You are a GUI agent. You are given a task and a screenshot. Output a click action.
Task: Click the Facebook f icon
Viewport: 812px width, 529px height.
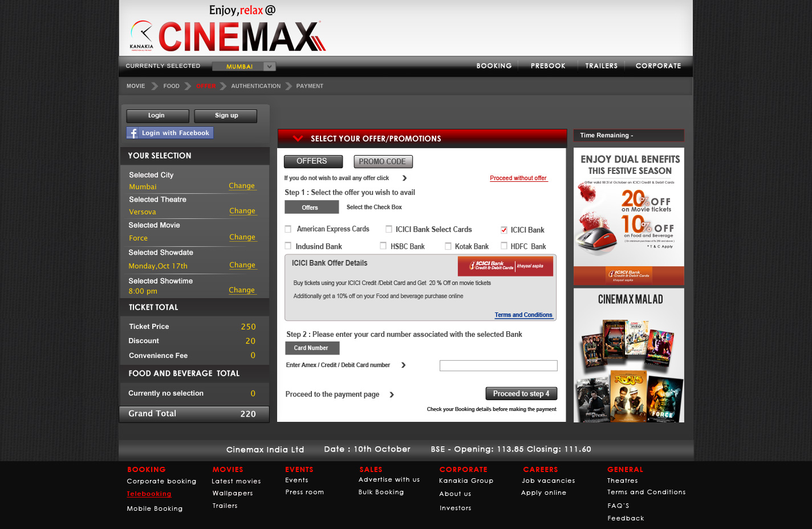132,133
